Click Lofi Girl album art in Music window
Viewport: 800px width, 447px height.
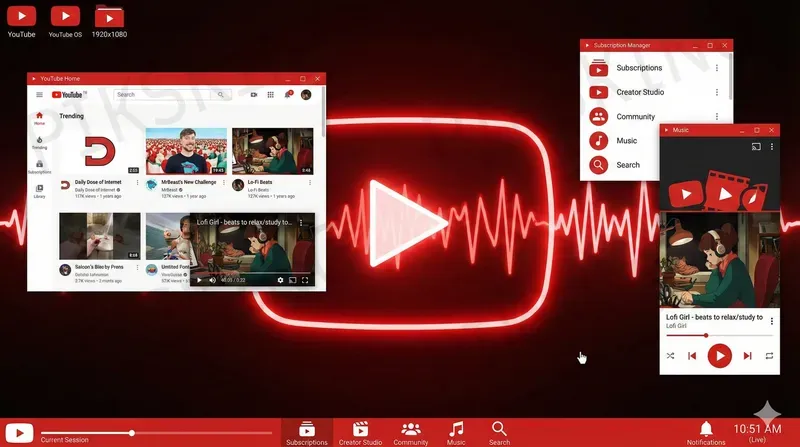(x=720, y=260)
